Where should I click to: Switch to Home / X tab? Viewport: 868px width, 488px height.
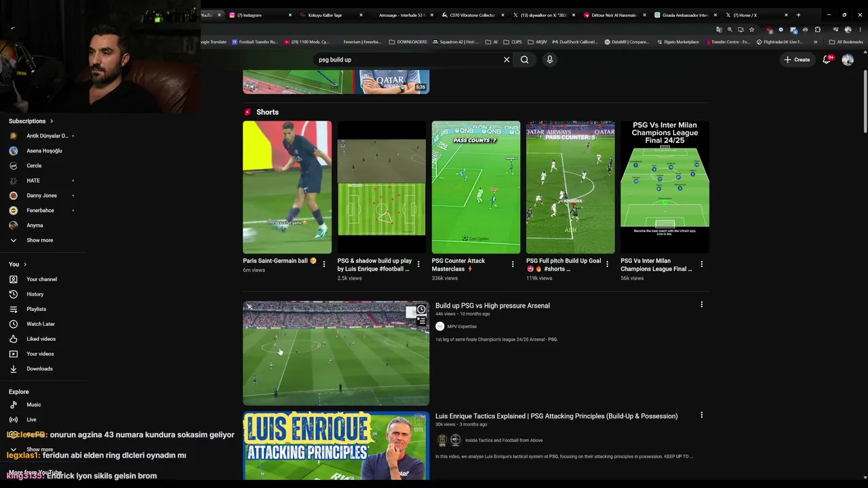(x=757, y=15)
